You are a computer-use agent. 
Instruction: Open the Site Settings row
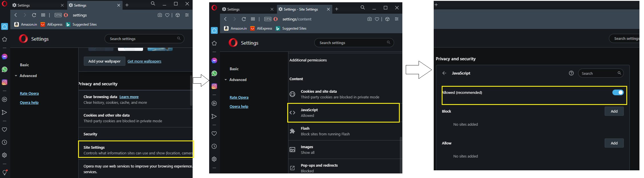(x=136, y=150)
